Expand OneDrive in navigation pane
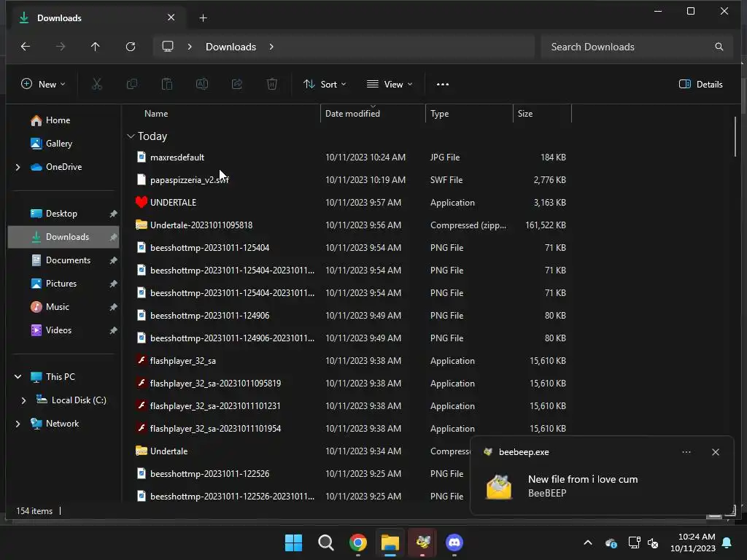Screen dimensions: 747x560 (18, 167)
